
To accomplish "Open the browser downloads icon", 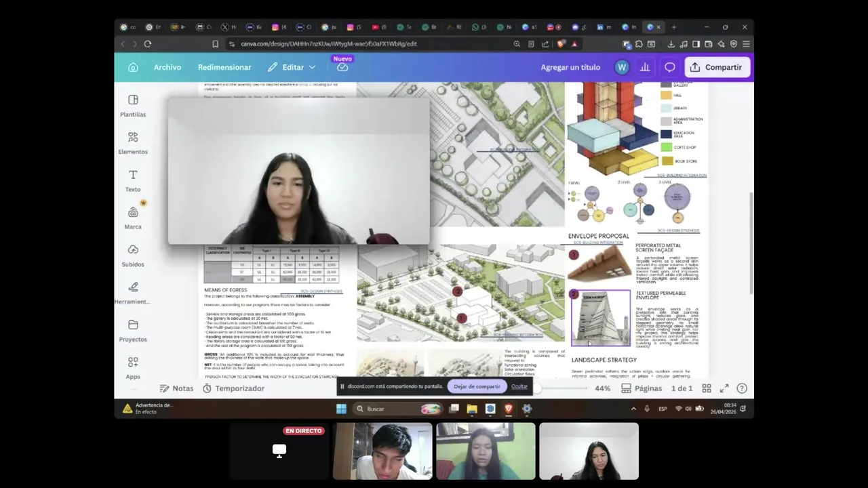I will (671, 44).
